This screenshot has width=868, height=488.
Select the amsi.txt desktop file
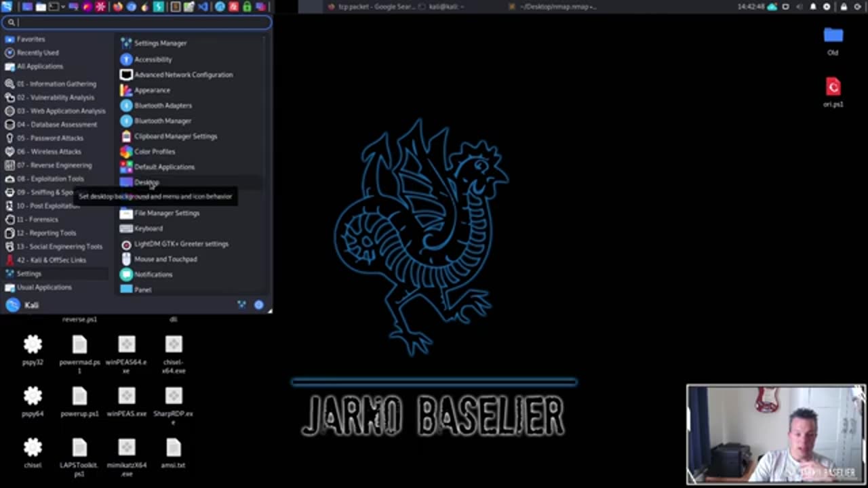coord(173,453)
